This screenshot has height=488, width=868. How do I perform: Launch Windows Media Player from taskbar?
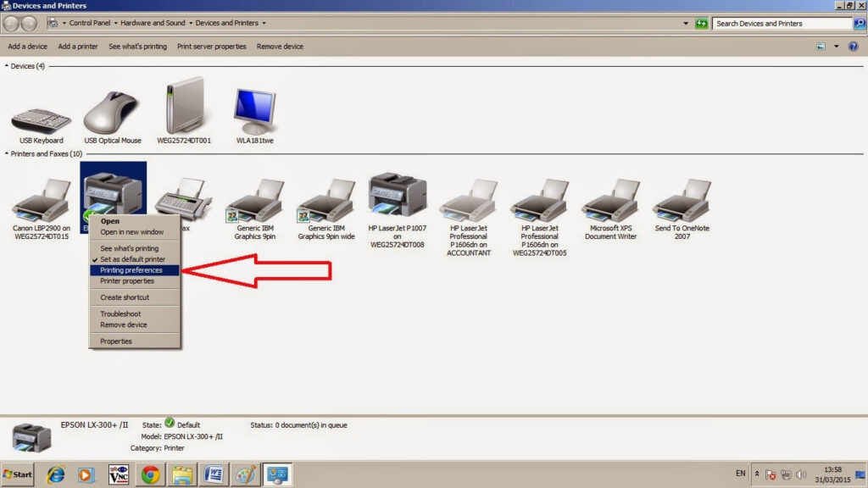(86, 474)
